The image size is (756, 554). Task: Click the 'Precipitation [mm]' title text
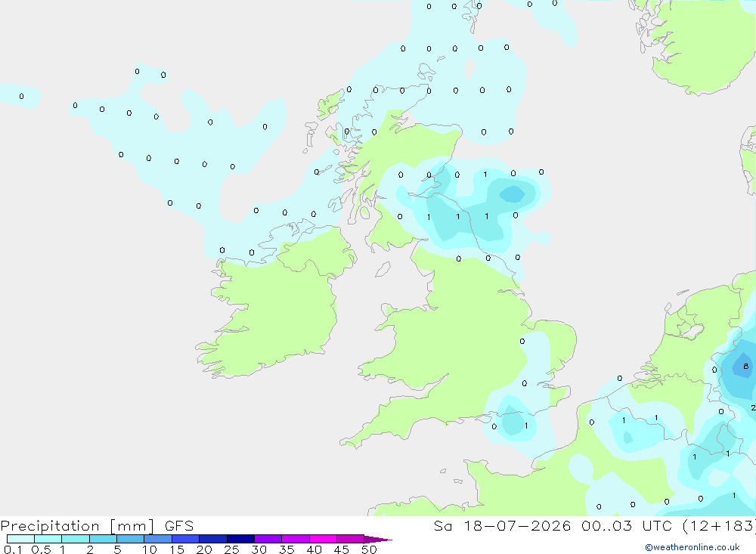78,526
